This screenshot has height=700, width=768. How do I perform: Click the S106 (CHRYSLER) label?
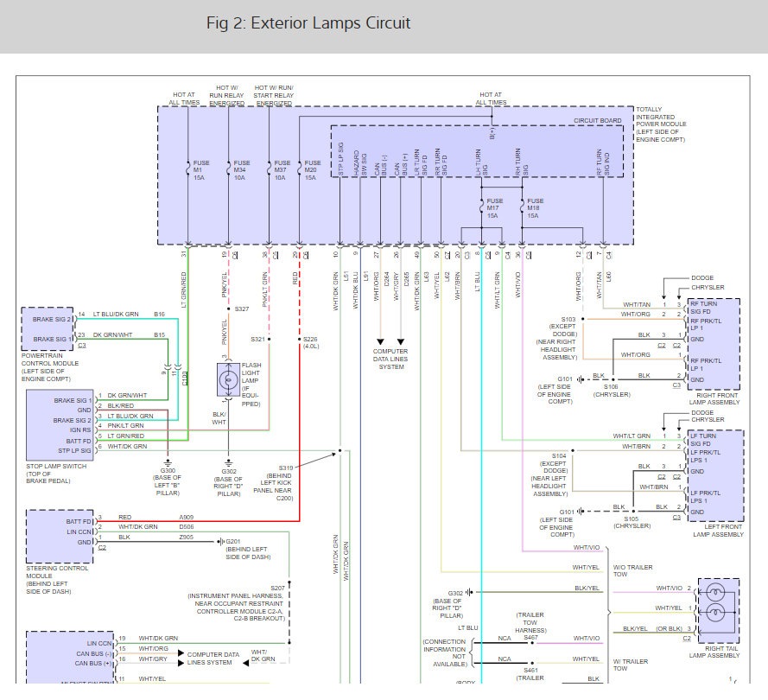(x=612, y=391)
